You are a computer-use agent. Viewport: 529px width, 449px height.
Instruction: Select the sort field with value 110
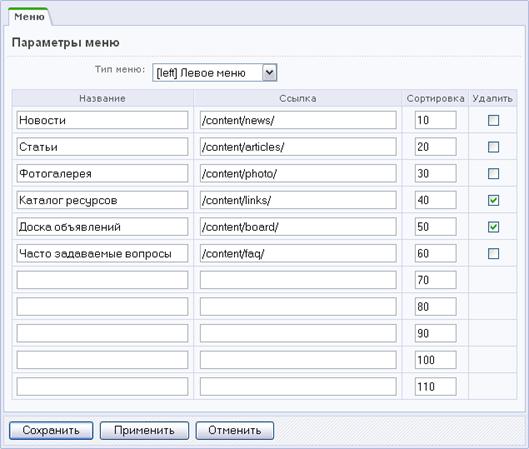pyautogui.click(x=436, y=387)
